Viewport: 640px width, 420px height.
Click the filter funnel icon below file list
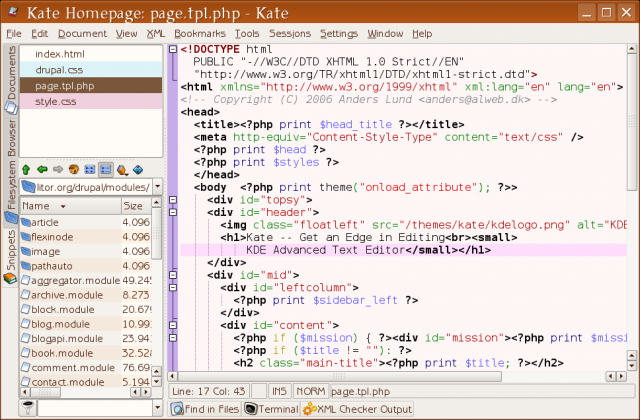(x=29, y=407)
